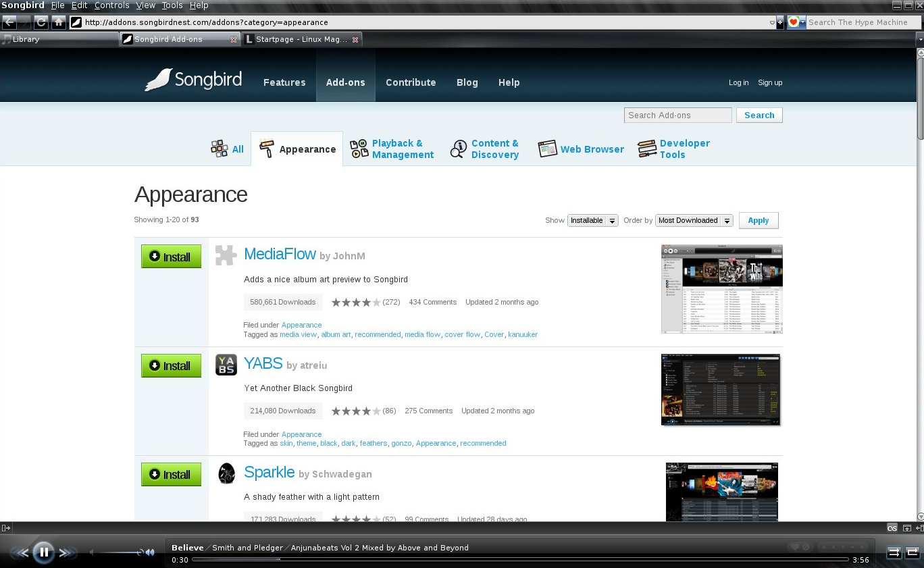Screen dimensions: 924x568
Task: Click the Log in link
Action: tap(738, 82)
